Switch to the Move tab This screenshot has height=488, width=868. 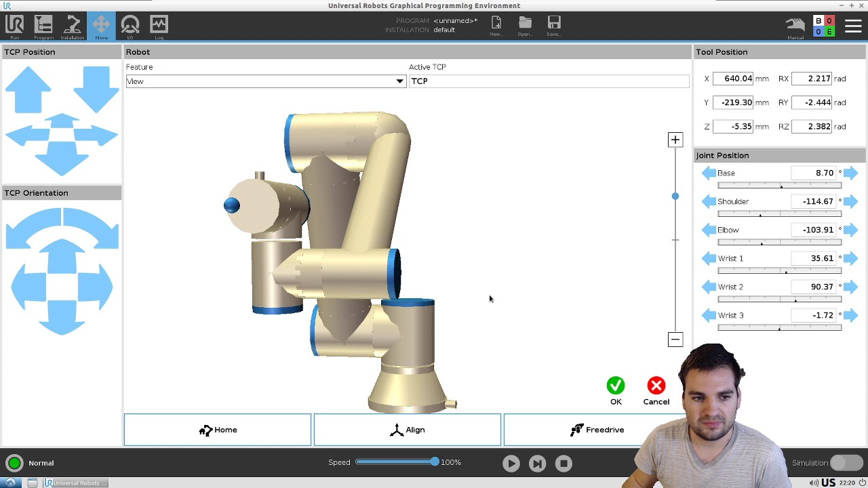(101, 26)
